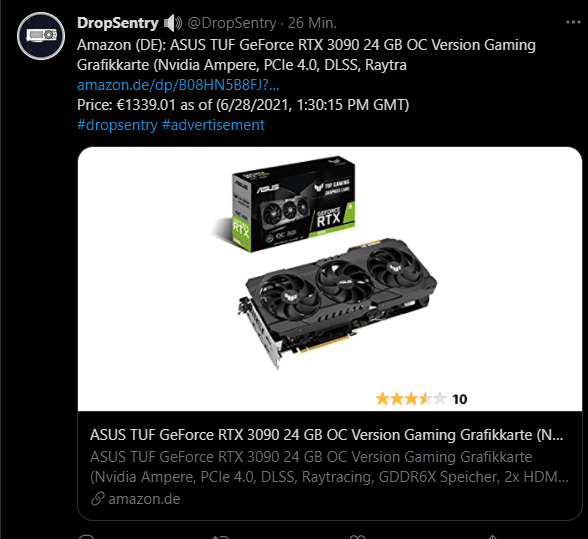Viewport: 588px width, 539px height.
Task: Like the tweet with the heart icon
Action: pyautogui.click(x=357, y=537)
